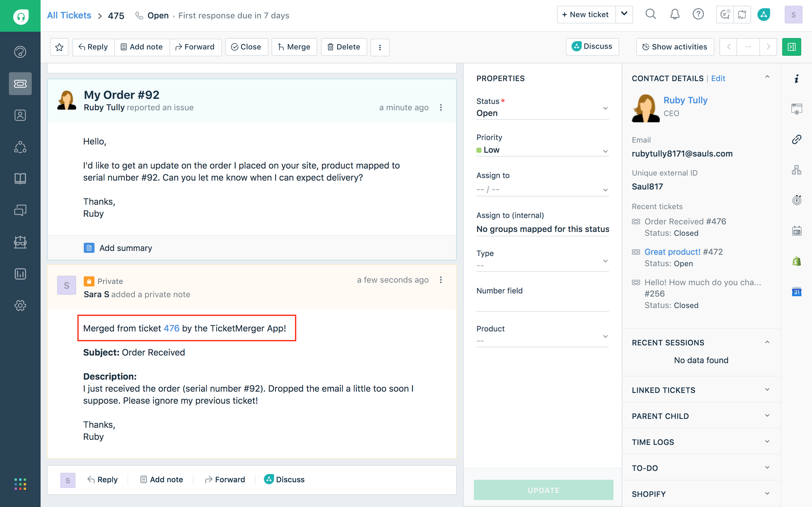Screen dimensions: 812x507
Task: Open Admin settings gear in sidebar
Action: pos(20,305)
